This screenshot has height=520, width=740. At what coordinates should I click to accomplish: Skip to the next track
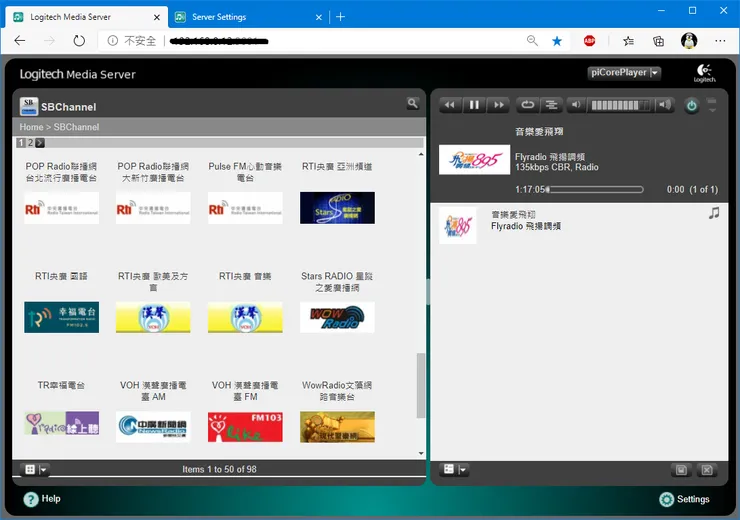(498, 105)
